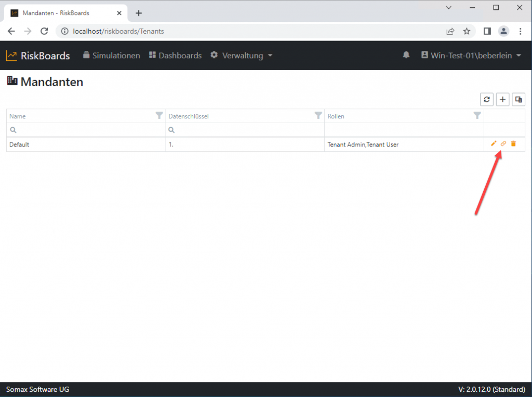The height and width of the screenshot is (397, 532).
Task: Open the Chrome three-dot menu
Action: coord(520,31)
